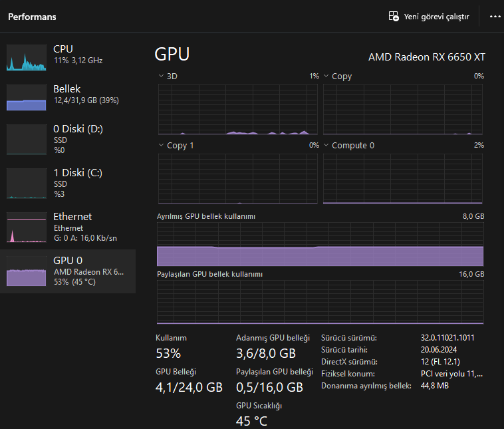Select the GPU 0 graph thumbnail
The width and height of the screenshot is (504, 429).
[27, 271]
